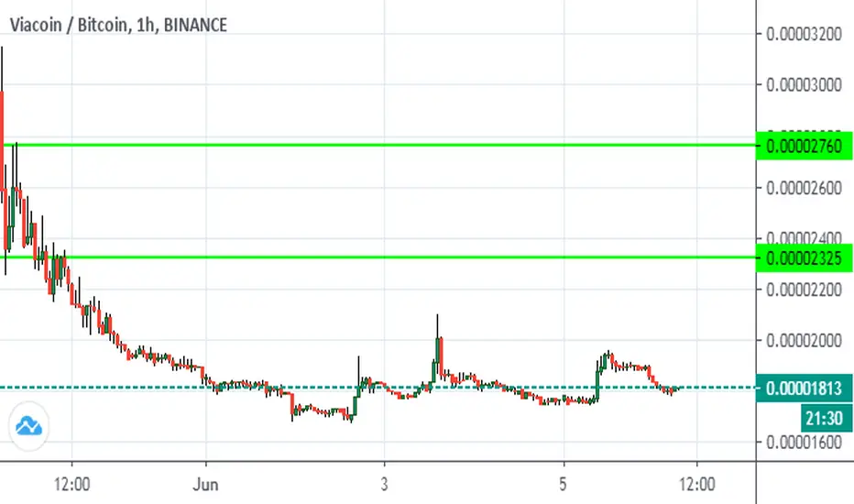Select the 0.00002760 green price label
This screenshot has width=854, height=504.
coord(804,146)
